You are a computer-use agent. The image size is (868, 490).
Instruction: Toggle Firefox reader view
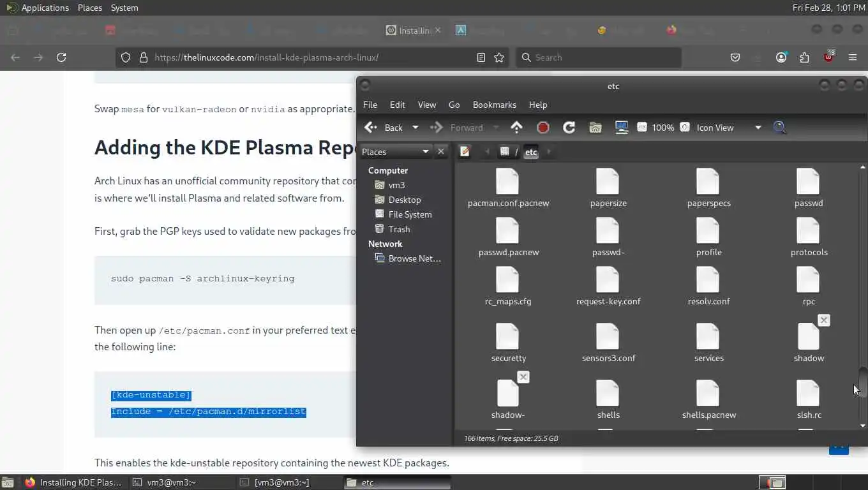[481, 57]
